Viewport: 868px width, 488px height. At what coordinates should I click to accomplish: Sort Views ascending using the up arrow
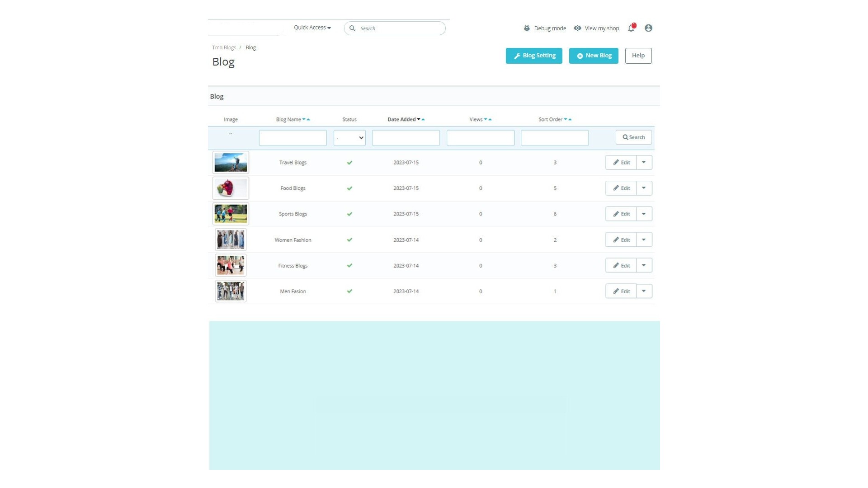489,119
